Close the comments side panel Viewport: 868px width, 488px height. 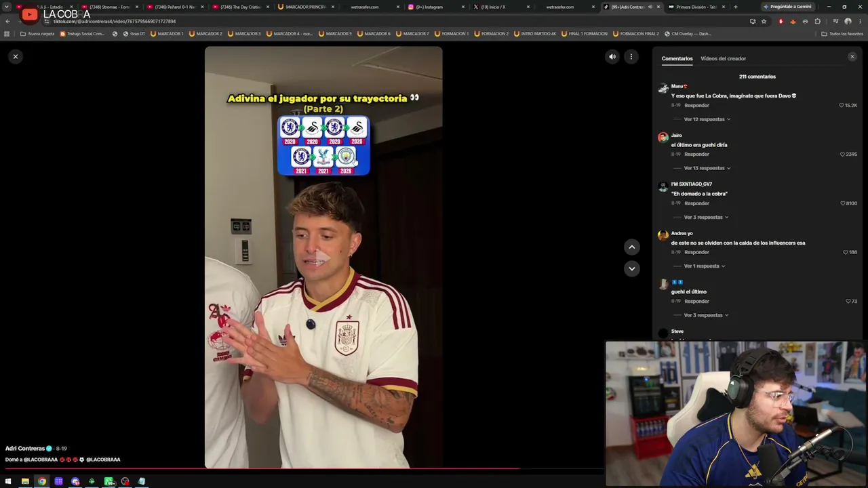coord(852,57)
